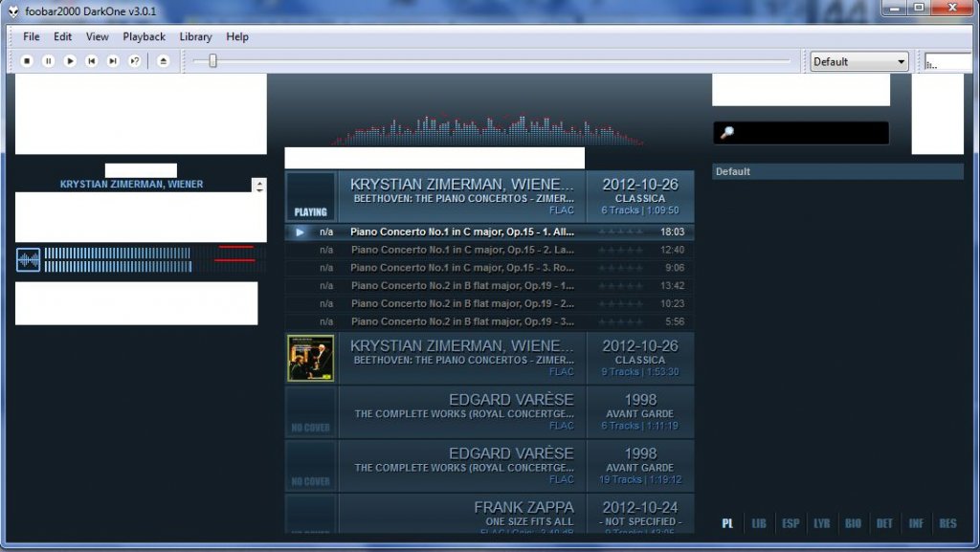This screenshot has height=552, width=980.
Task: Skip to the previous track
Action: point(91,61)
